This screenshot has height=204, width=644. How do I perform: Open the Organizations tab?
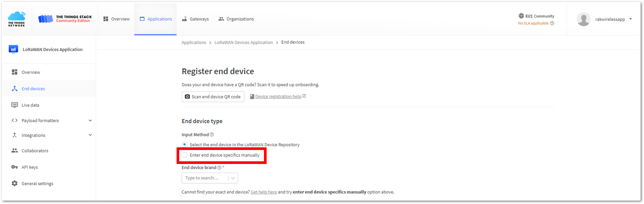pos(236,19)
